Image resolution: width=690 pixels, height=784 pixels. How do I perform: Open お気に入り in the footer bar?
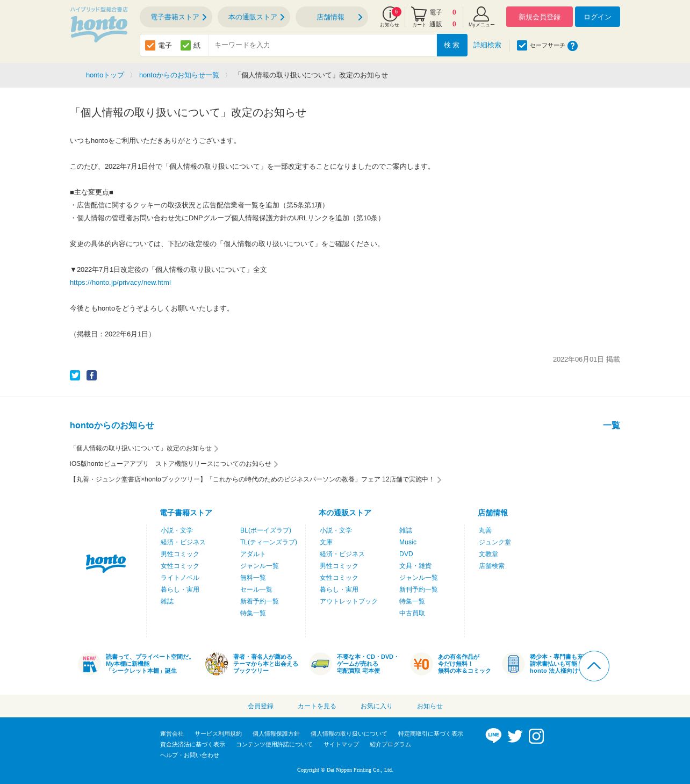tap(377, 706)
